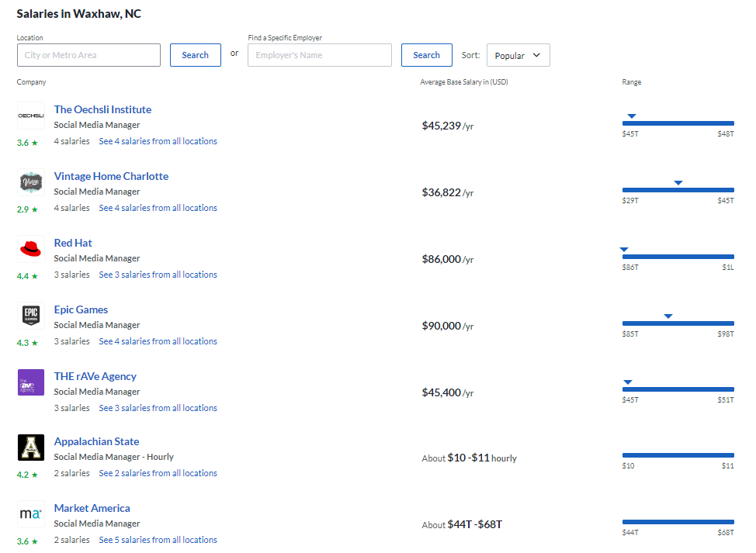Click the $45,239 /yr salary value
The width and height of the screenshot is (756, 553).
(x=447, y=126)
